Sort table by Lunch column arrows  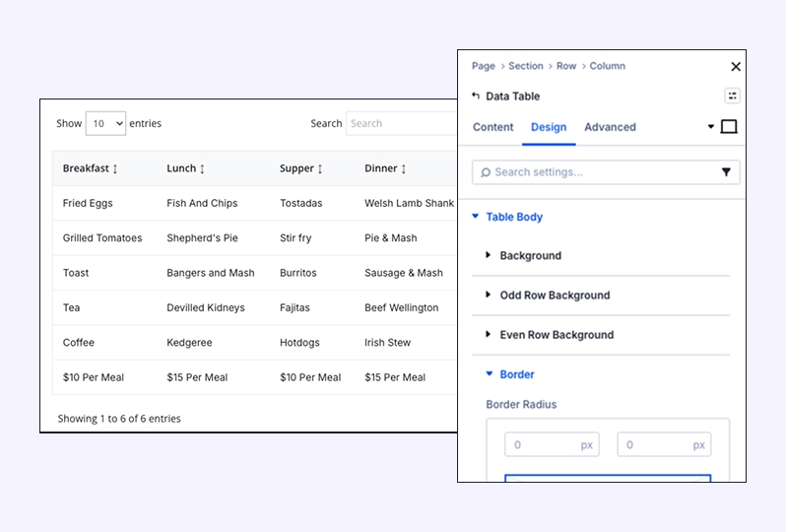point(202,169)
